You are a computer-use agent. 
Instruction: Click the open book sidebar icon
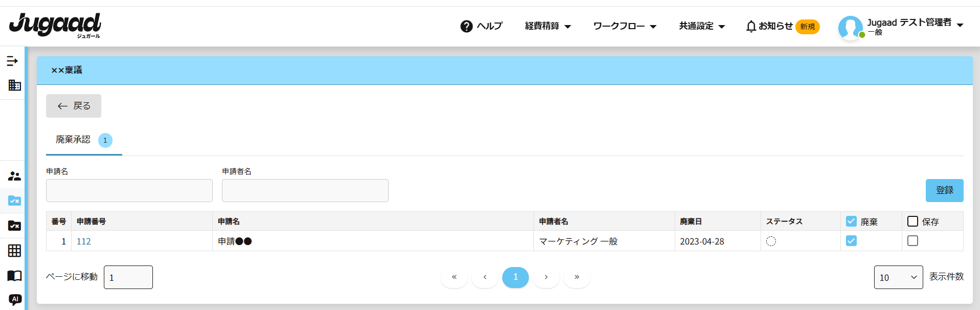coord(14,276)
